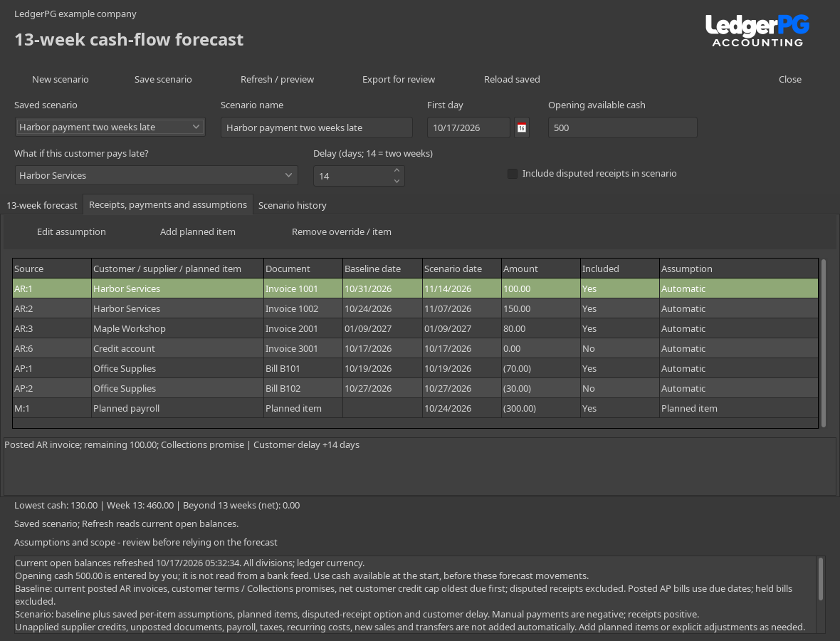840x641 pixels.
Task: Click the Credit account cell
Action: (x=177, y=348)
